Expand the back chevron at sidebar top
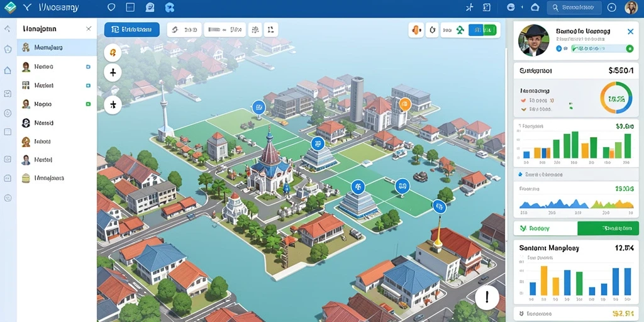This screenshot has height=322, width=644. point(8,29)
